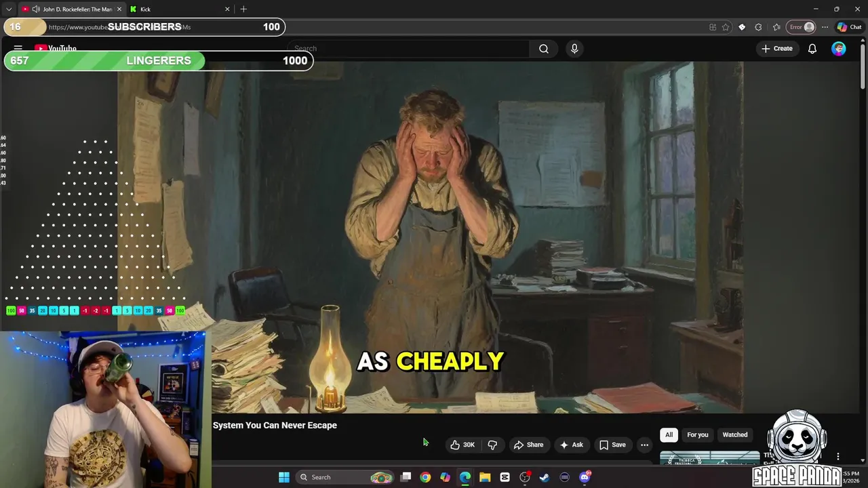
Task: Switch to the John D. Rockefeller YouTube tab
Action: point(71,9)
